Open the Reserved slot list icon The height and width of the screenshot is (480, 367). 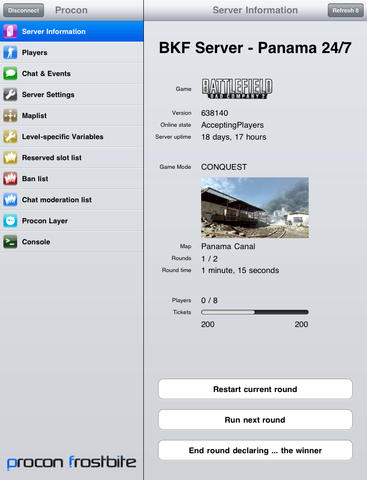click(x=10, y=157)
